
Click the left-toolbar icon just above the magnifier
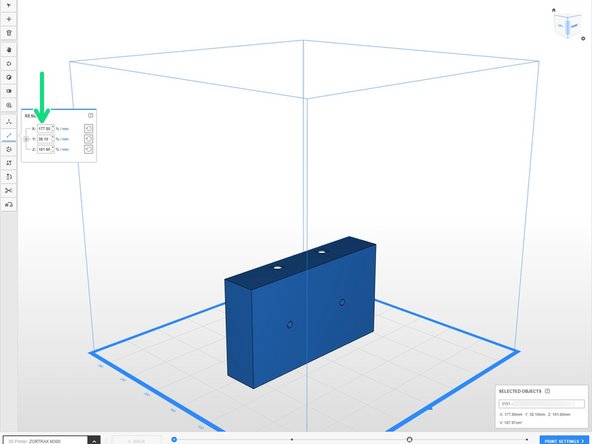[9, 91]
